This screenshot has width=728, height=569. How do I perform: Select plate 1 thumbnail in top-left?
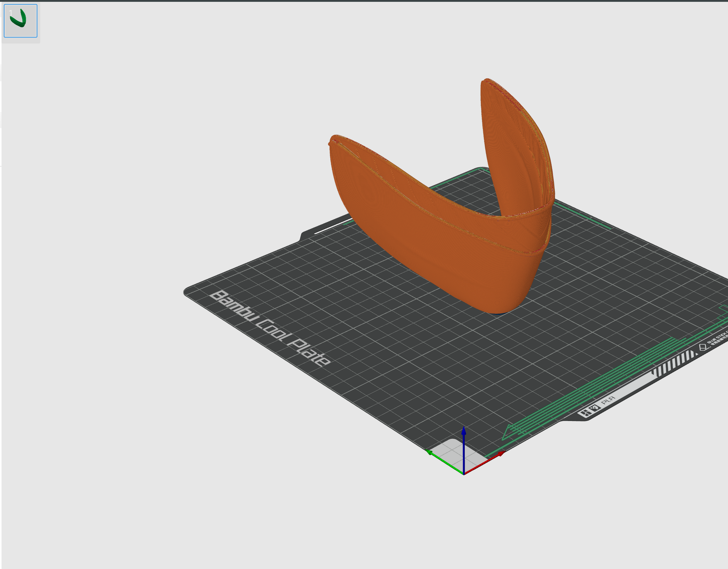point(20,21)
